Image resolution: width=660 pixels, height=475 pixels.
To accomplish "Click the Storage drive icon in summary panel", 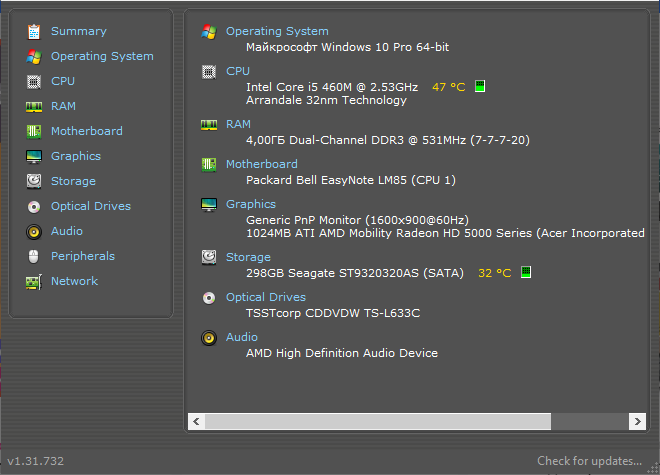I will 209,257.
